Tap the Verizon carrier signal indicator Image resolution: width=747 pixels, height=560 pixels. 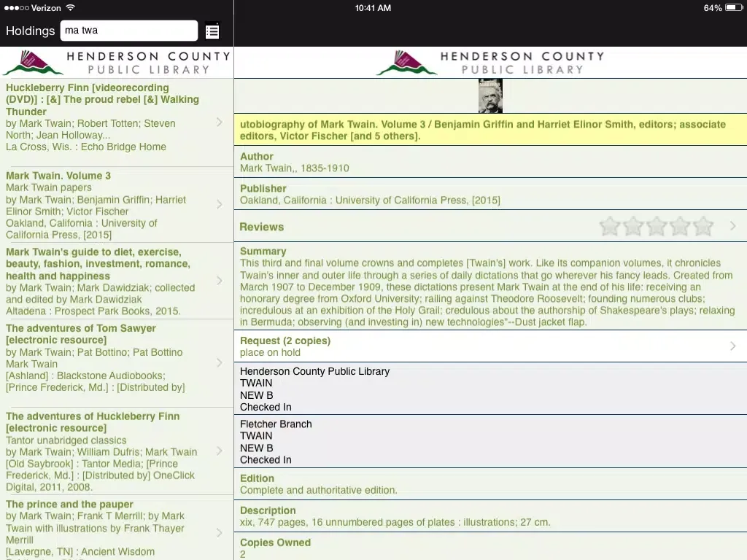[32, 8]
